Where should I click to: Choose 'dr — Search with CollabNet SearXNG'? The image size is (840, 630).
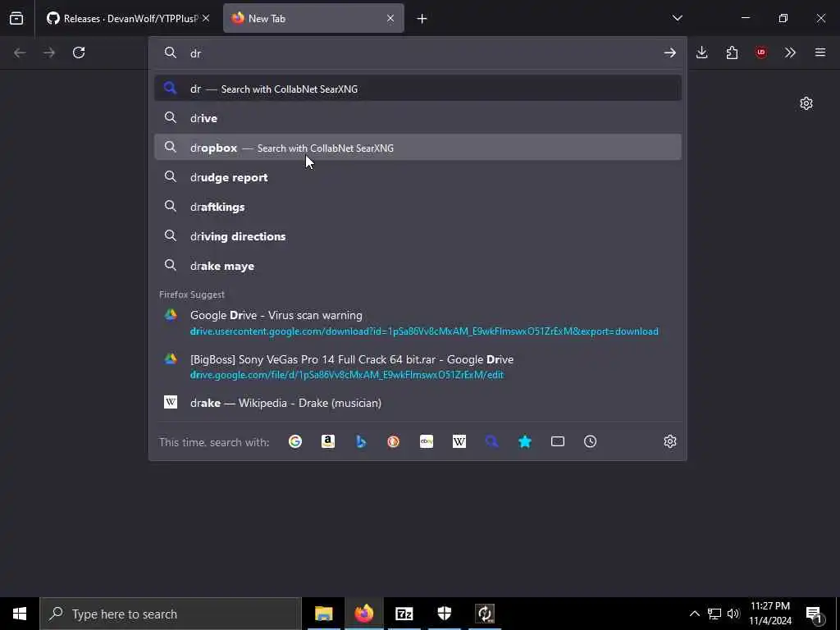pyautogui.click(x=418, y=89)
